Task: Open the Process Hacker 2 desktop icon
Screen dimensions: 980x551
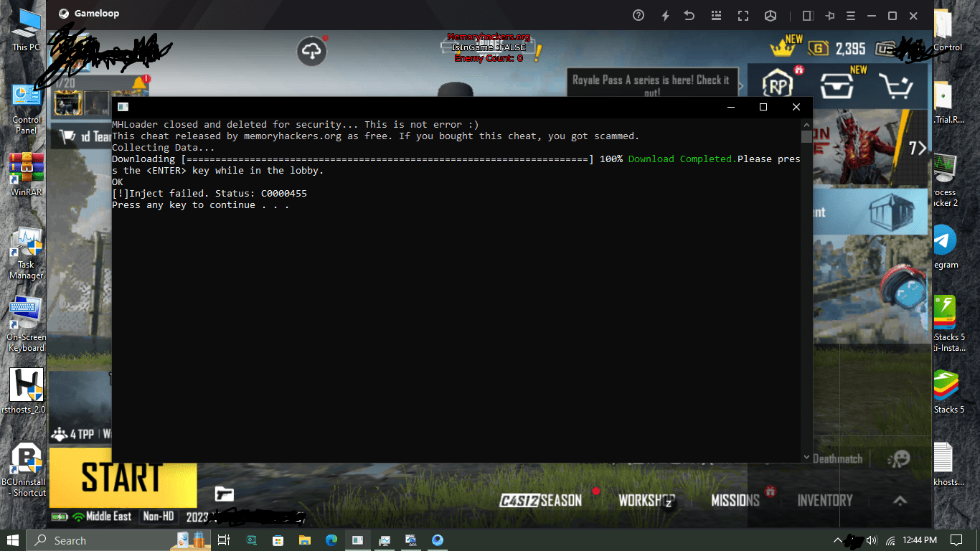Action: coord(946,179)
